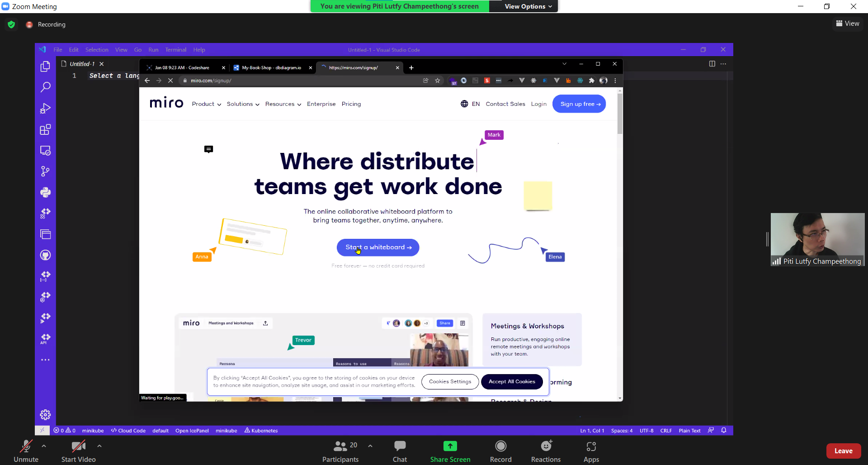Viewport: 868px width, 465px height.
Task: Start Video in Zoom
Action: pyautogui.click(x=78, y=451)
